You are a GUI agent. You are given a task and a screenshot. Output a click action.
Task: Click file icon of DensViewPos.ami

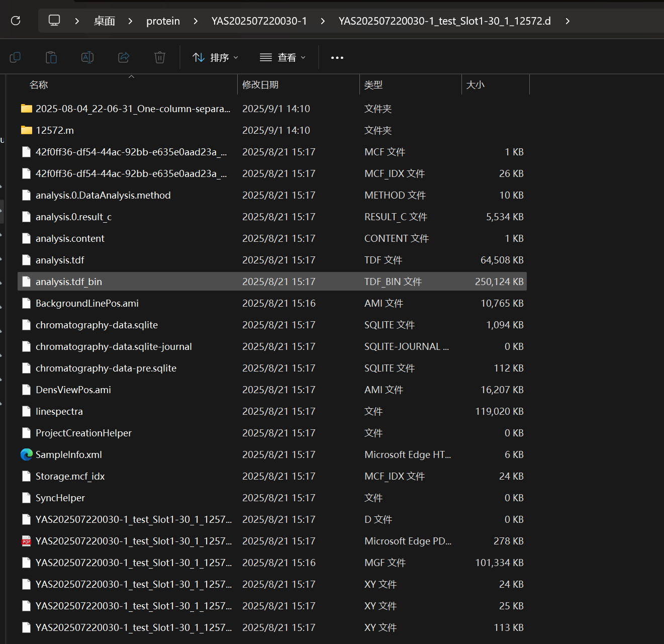coord(27,390)
